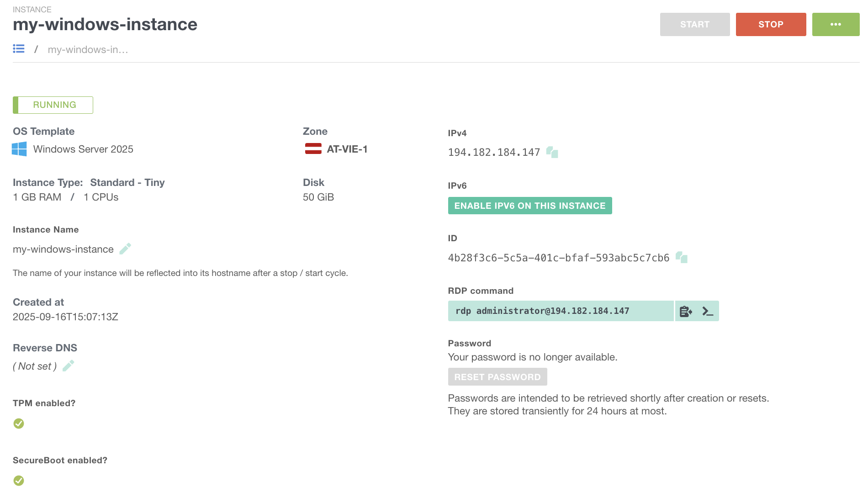Copy the RDP command to clipboard
This screenshot has width=868, height=498.
(686, 311)
